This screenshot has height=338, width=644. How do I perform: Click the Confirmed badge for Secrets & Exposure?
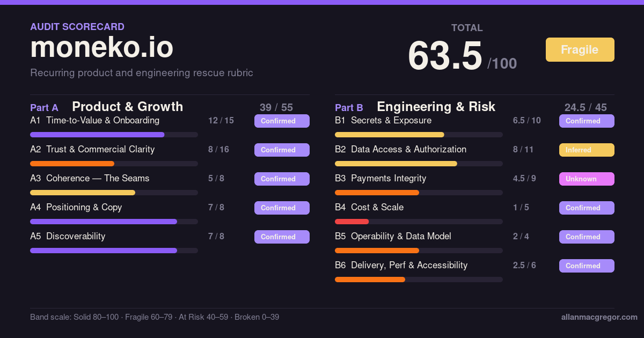coord(587,121)
